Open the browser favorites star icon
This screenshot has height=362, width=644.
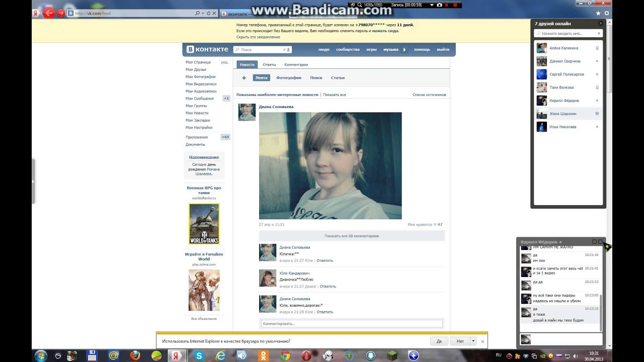click(x=598, y=13)
